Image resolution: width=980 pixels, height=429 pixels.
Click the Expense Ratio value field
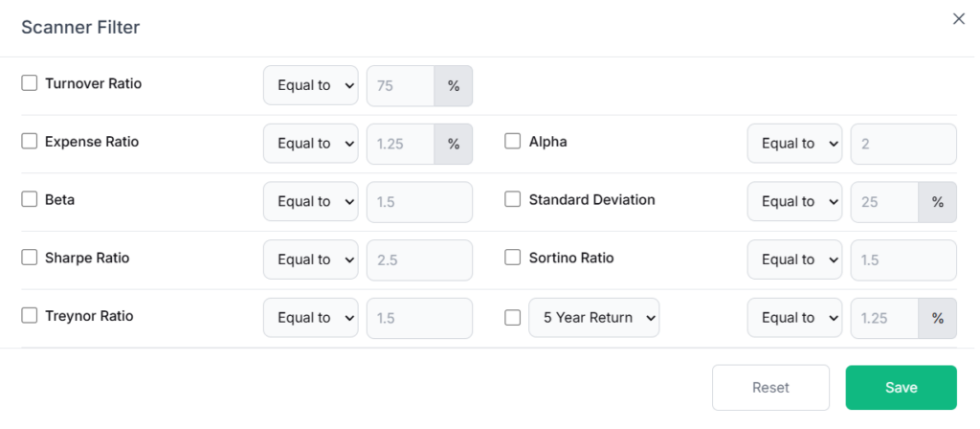click(x=401, y=144)
